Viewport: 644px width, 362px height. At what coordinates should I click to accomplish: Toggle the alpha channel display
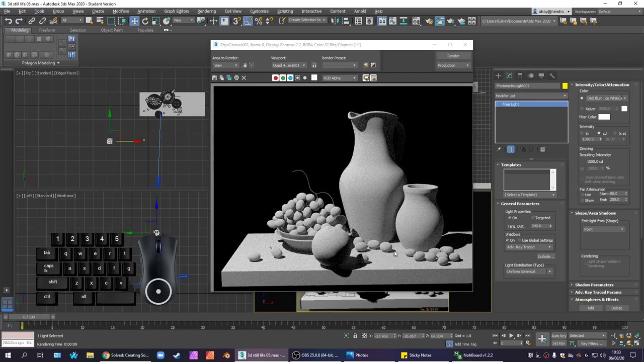pyautogui.click(x=297, y=78)
